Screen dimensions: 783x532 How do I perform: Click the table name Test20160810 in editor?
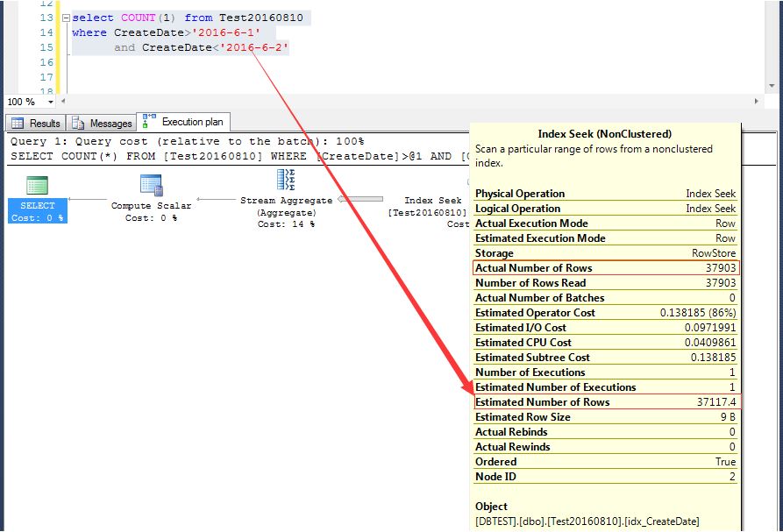click(261, 18)
